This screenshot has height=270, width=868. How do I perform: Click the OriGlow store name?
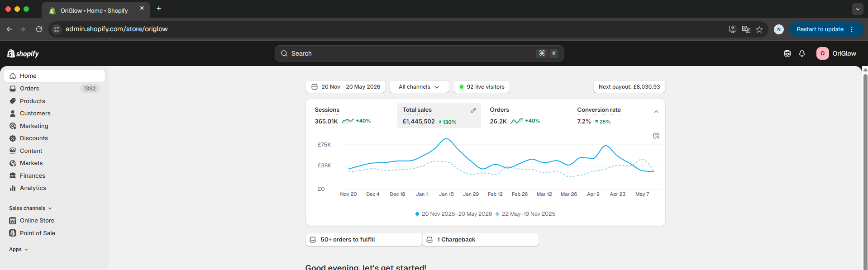(844, 53)
